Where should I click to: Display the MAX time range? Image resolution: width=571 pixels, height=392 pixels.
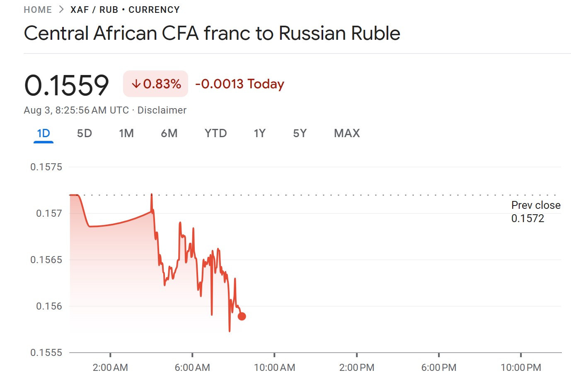(347, 133)
